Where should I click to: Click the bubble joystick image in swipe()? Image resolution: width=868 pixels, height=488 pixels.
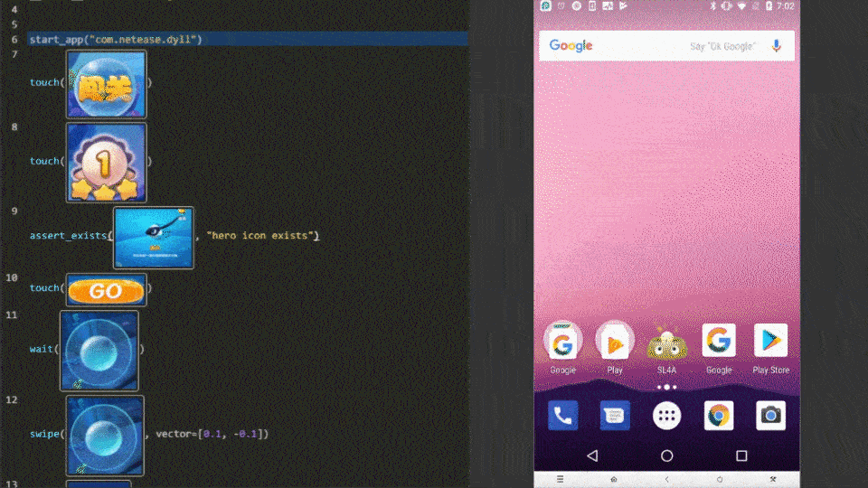(x=105, y=436)
